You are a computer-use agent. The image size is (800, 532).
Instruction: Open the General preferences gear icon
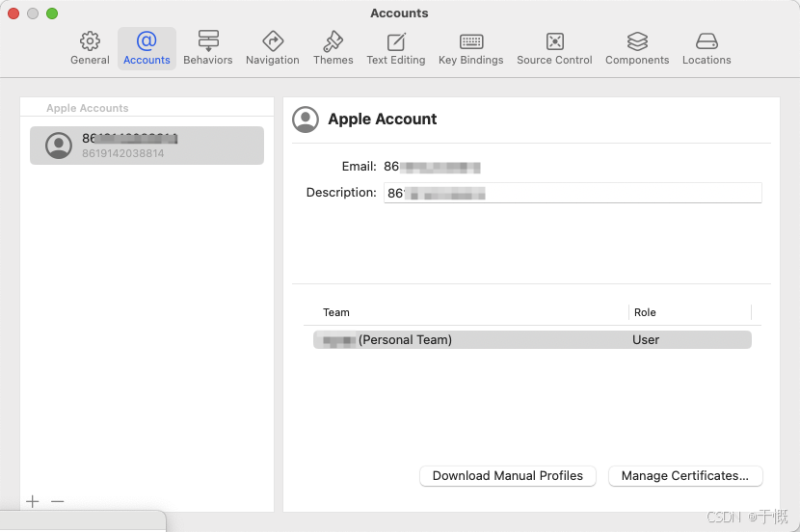tap(90, 41)
